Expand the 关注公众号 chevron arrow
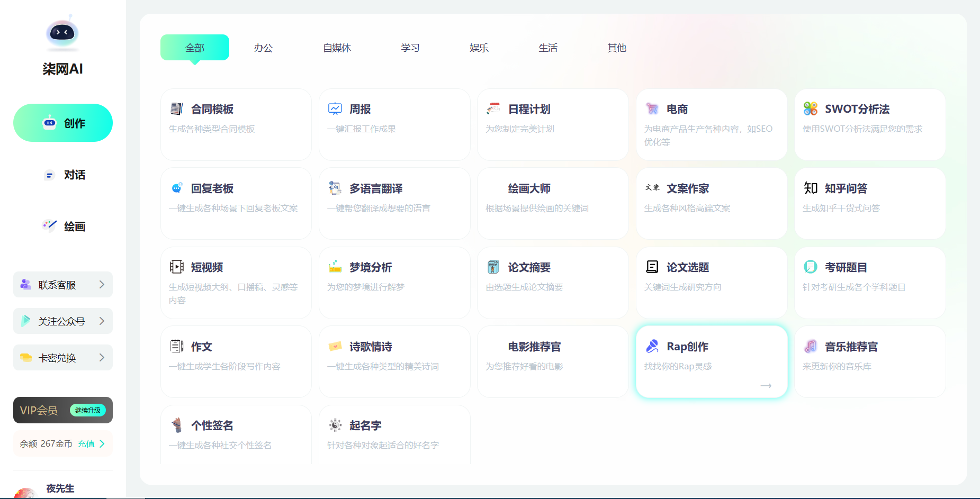Screen dimensions: 980x499 [x=102, y=321]
